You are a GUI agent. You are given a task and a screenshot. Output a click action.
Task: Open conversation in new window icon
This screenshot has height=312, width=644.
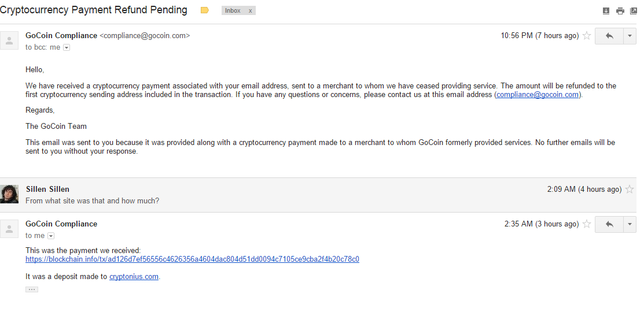pos(634,10)
